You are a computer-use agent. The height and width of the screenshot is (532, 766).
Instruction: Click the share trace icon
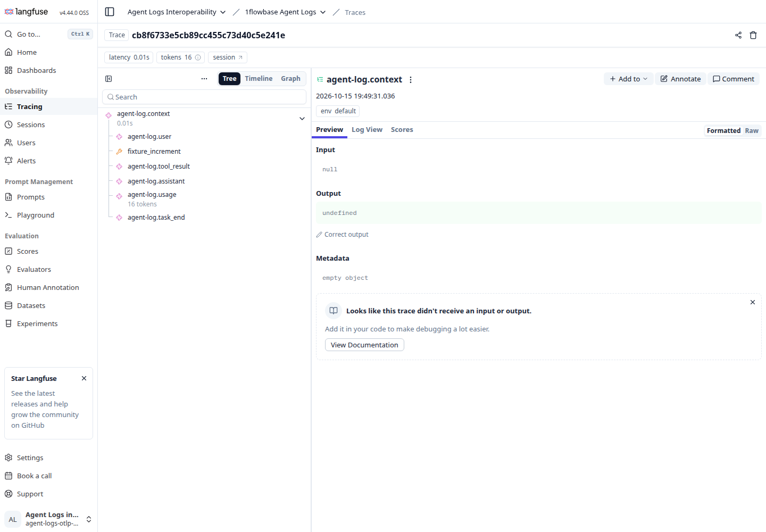[x=738, y=35]
